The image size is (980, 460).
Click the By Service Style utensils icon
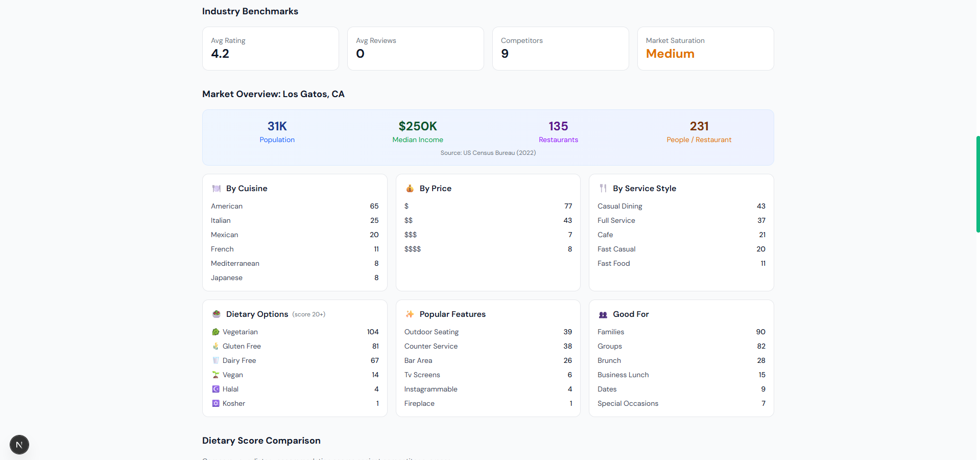coord(603,189)
